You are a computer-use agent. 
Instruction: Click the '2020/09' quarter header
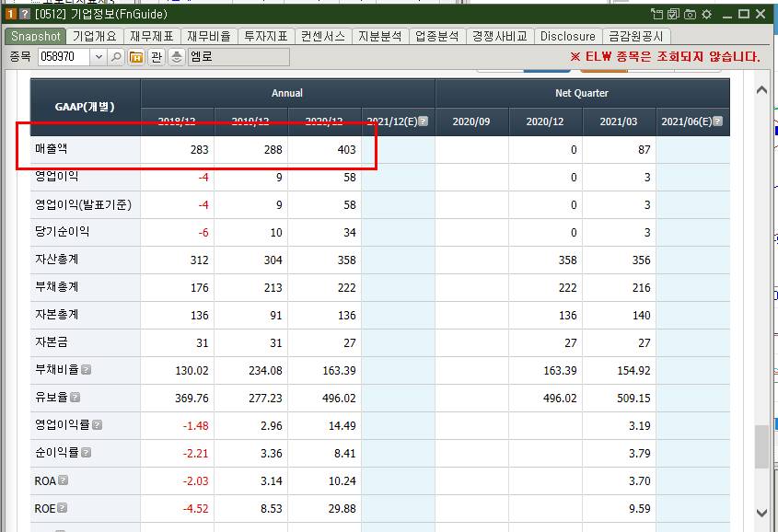pyautogui.click(x=471, y=121)
